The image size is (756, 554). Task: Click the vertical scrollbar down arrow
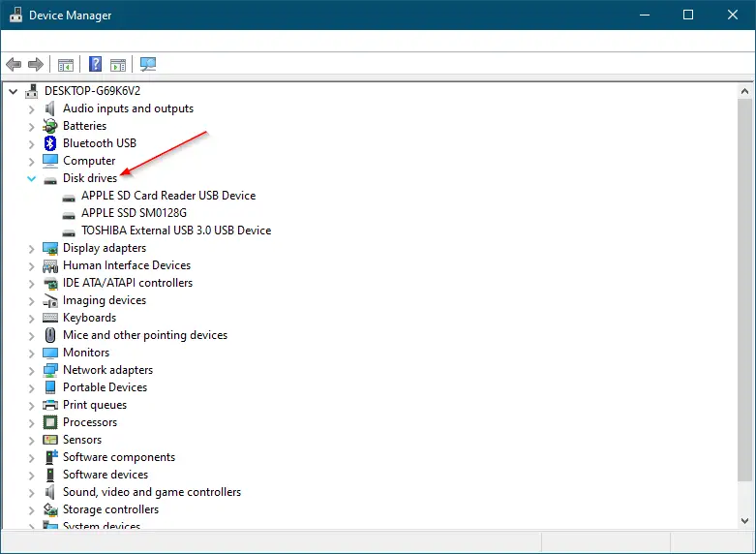746,521
